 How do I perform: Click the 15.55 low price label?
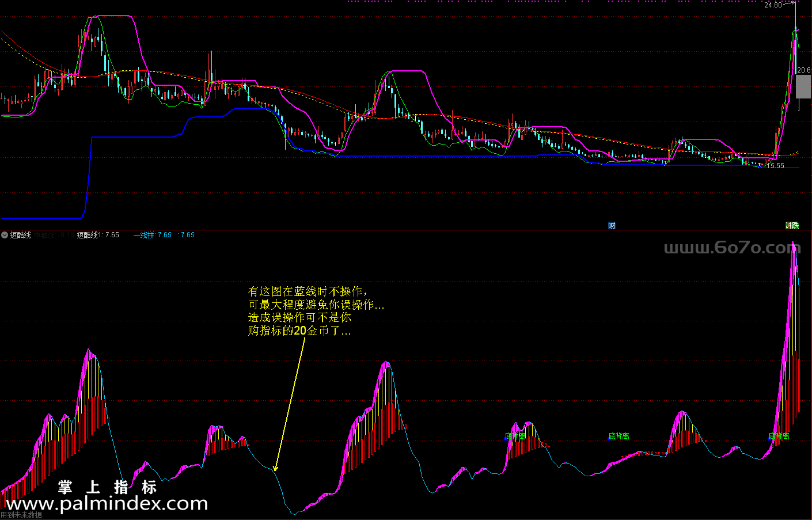tap(776, 166)
